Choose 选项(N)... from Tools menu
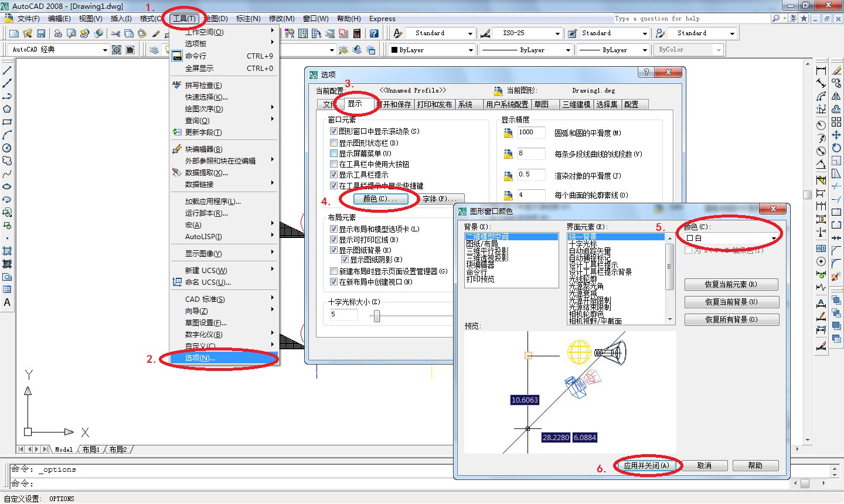844x504 pixels. point(223,357)
